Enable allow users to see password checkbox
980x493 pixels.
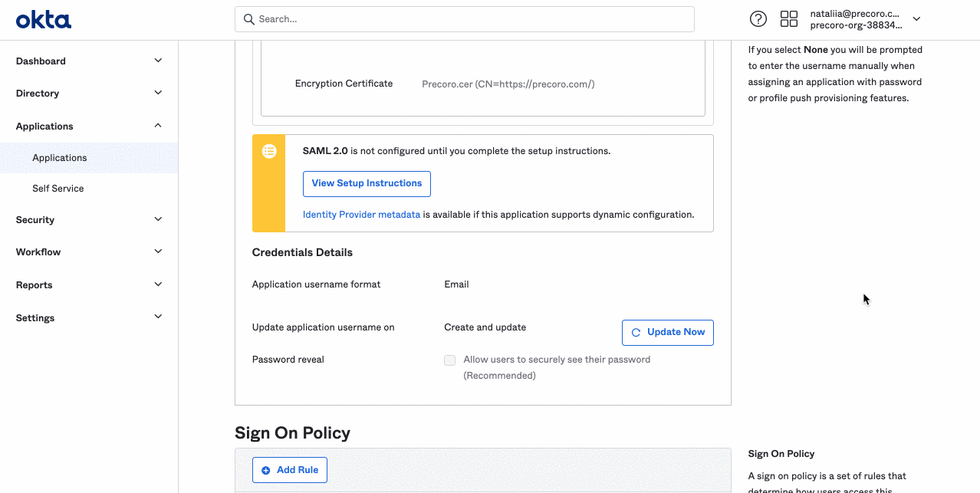(x=450, y=360)
